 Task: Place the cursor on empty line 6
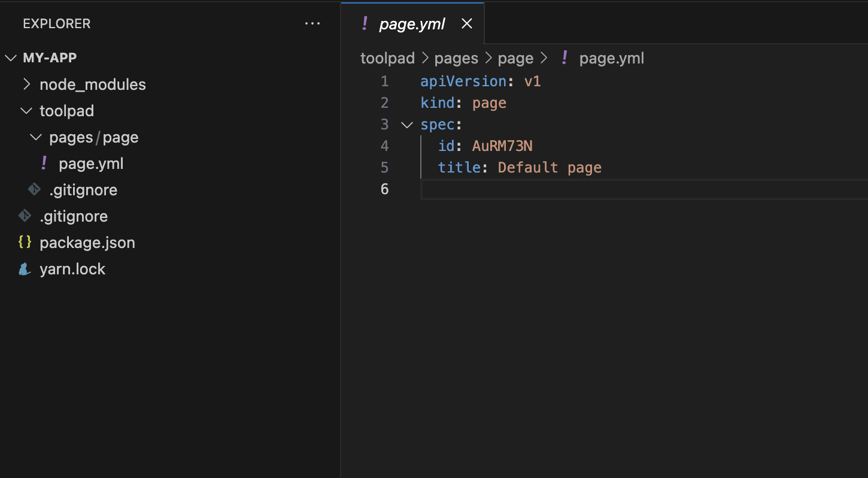[x=539, y=189]
